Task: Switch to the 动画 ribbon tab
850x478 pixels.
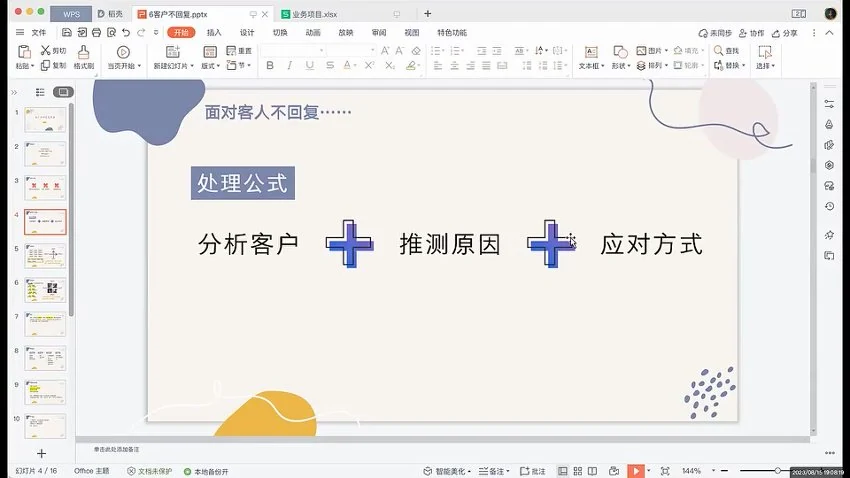Action: point(313,33)
